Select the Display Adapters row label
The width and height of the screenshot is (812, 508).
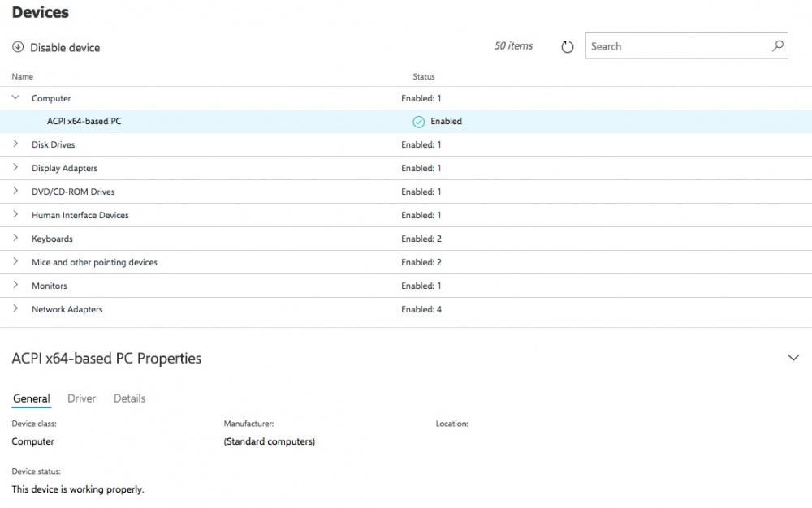[65, 168]
